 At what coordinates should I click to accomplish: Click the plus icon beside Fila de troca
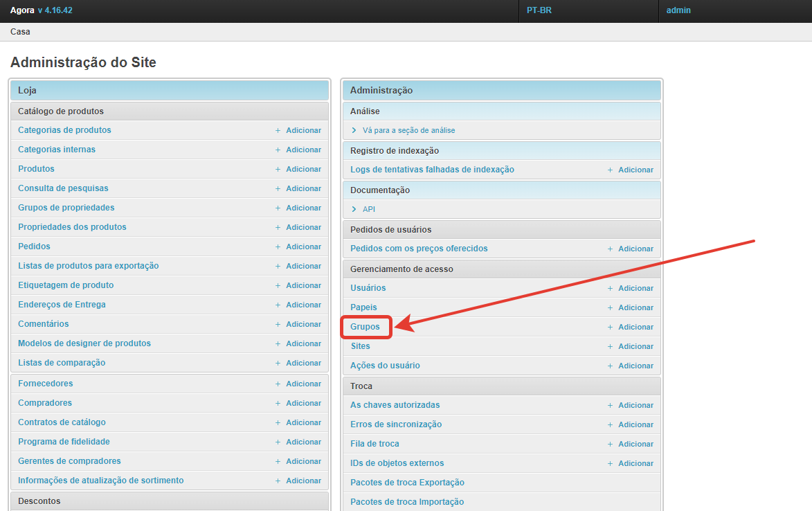click(x=611, y=444)
